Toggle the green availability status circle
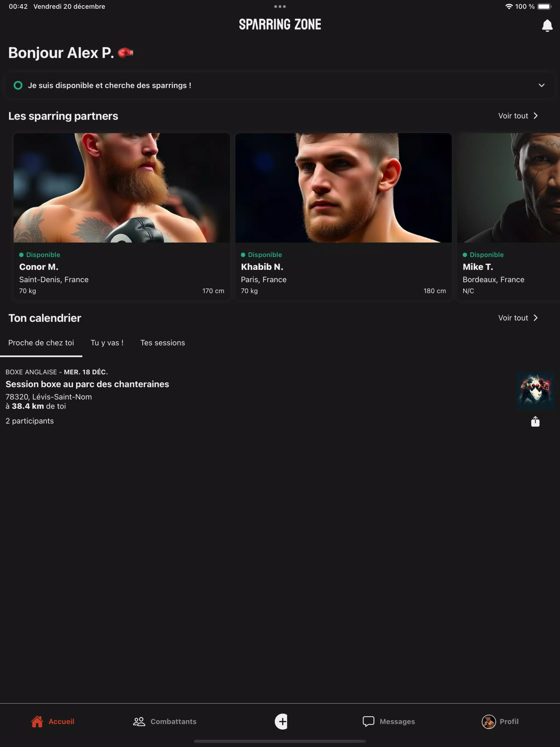 click(x=18, y=85)
